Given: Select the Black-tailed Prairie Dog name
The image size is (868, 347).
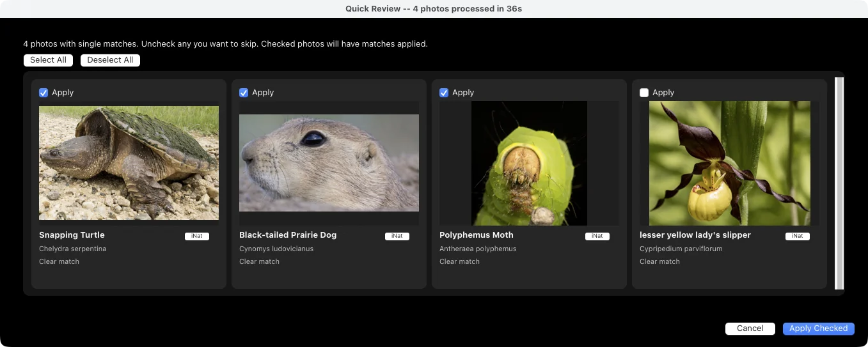Looking at the screenshot, I should tap(288, 235).
